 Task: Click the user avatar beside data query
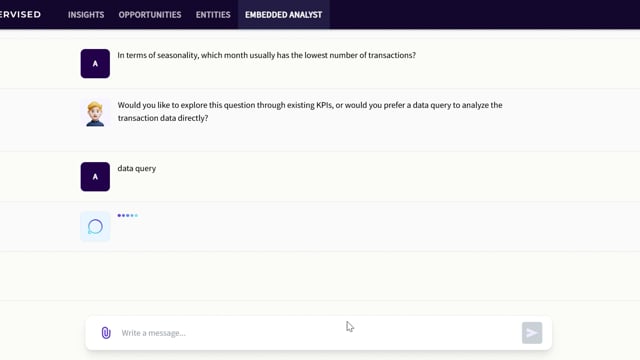pos(95,177)
